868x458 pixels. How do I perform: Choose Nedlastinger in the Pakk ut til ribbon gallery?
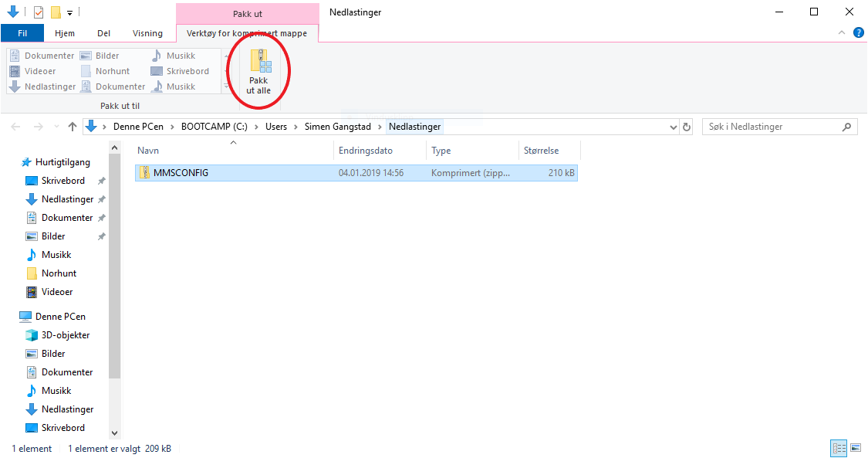click(42, 87)
